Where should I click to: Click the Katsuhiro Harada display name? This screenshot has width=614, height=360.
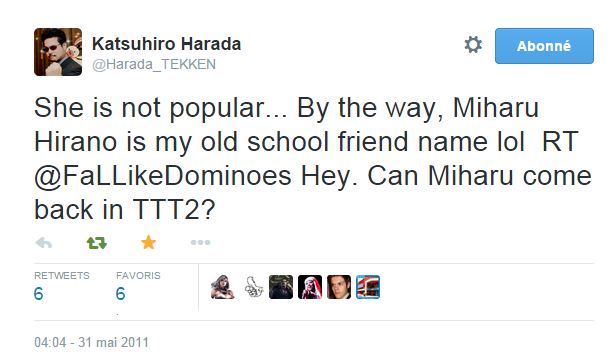coord(166,44)
